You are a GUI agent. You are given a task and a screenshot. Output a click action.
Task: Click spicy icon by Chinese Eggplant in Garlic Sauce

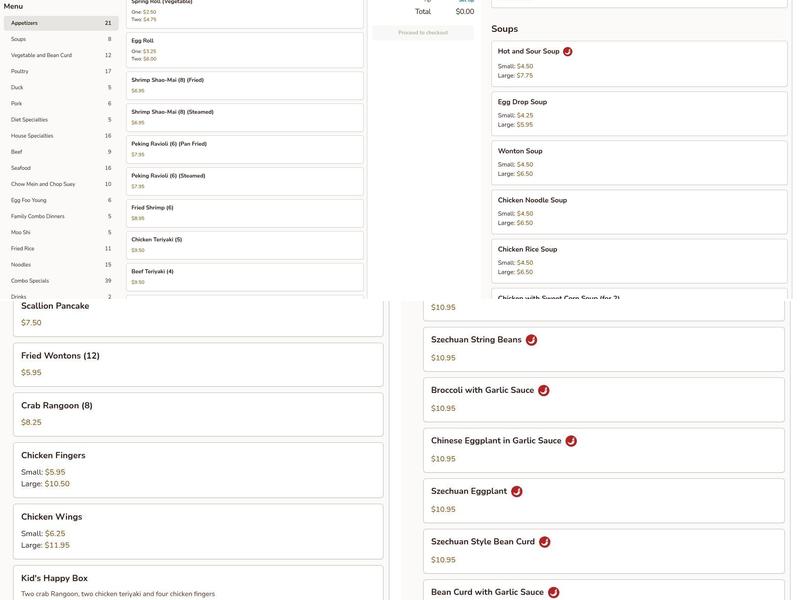point(571,441)
